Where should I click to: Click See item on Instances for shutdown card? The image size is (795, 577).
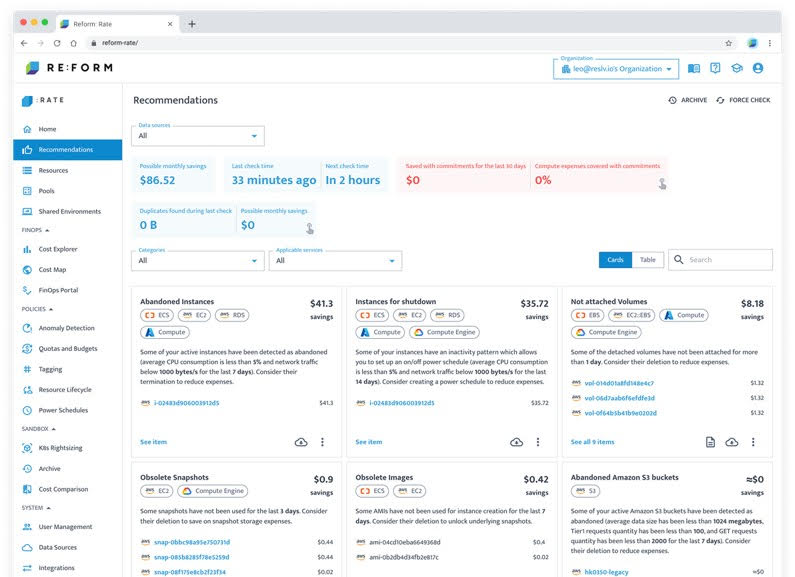coord(369,442)
